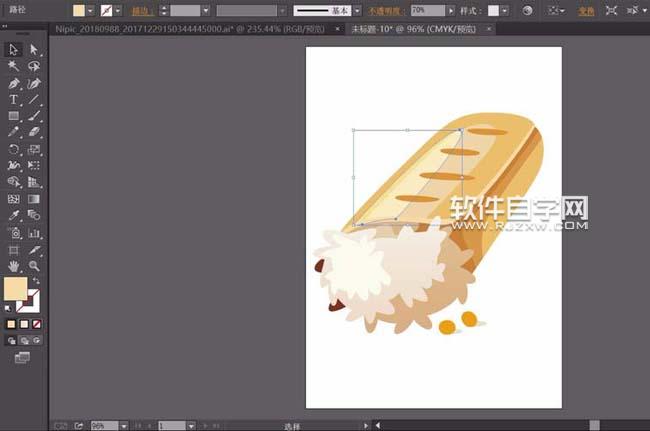Open stroke weight dropdown
The image size is (650, 431).
(206, 10)
